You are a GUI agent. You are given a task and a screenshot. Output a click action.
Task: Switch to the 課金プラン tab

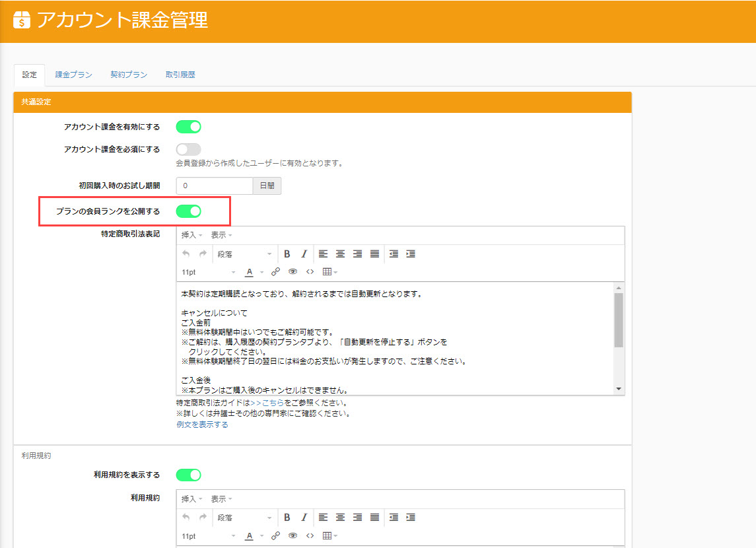(x=73, y=75)
